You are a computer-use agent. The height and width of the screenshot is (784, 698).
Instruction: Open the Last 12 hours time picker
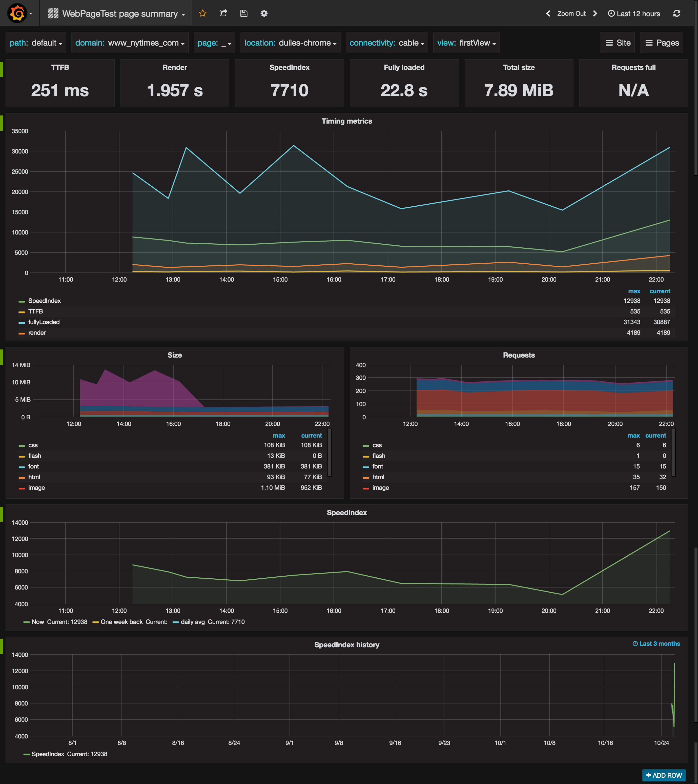tap(634, 13)
